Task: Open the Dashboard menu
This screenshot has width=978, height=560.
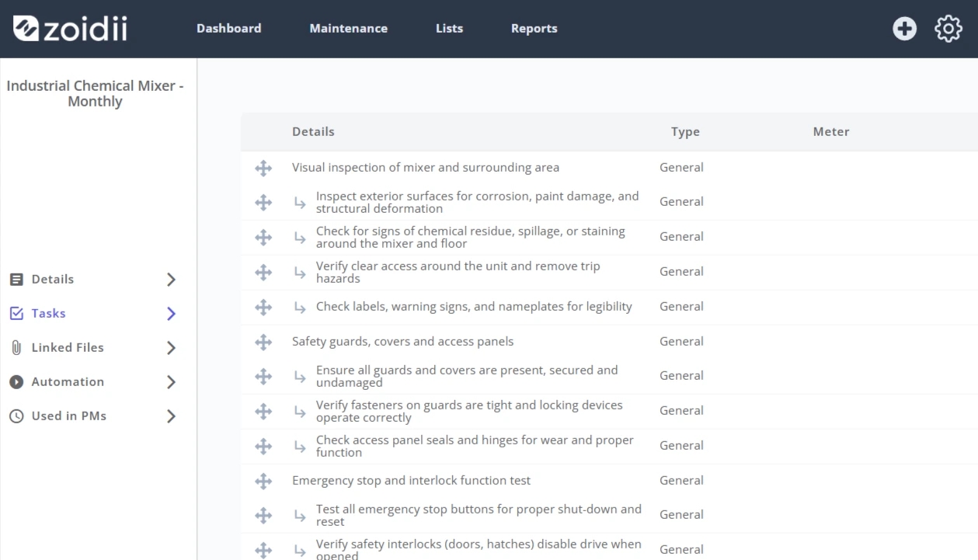Action: [x=229, y=29]
